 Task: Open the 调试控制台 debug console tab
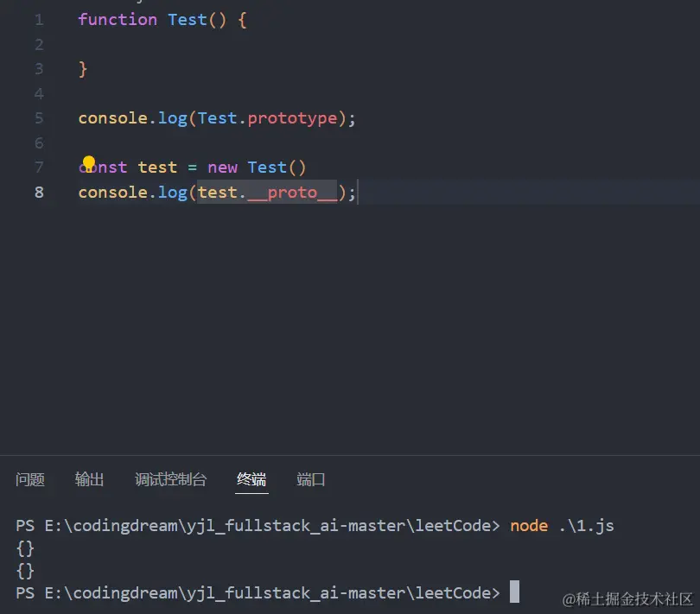pyautogui.click(x=170, y=479)
